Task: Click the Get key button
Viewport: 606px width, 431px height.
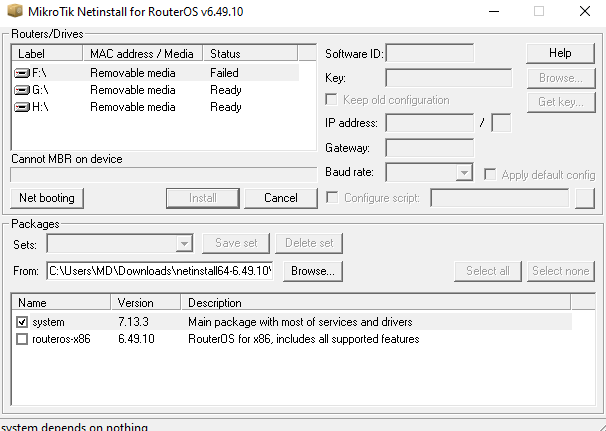Action: 561,102
